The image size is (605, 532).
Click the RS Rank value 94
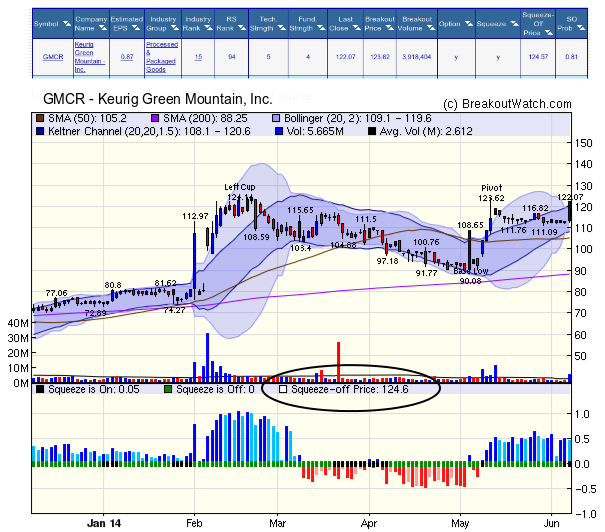click(x=232, y=57)
